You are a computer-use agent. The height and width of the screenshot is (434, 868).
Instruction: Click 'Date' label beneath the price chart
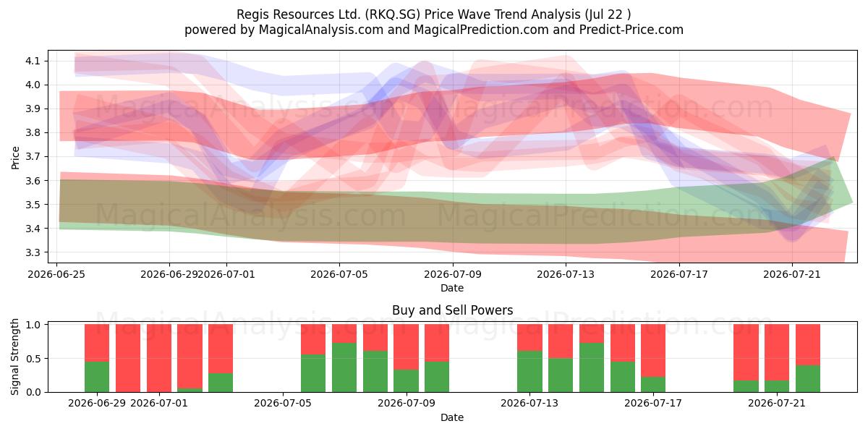[452, 288]
